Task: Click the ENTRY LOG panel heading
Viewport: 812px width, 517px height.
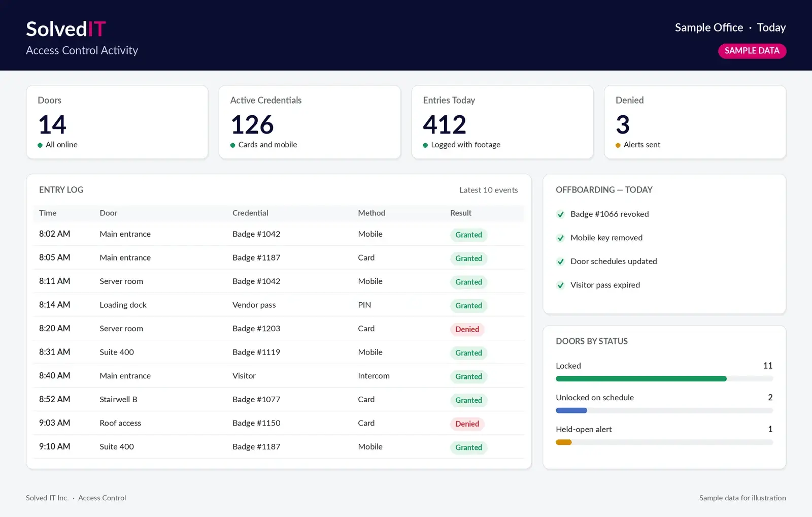Action: coord(61,190)
